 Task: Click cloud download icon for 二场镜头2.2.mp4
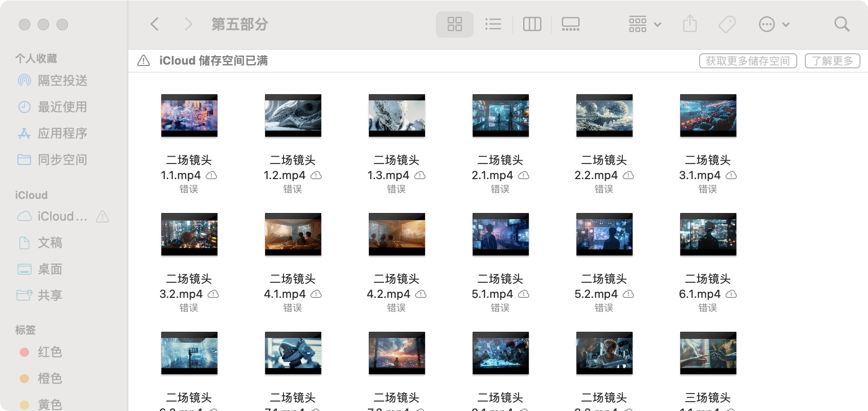tap(628, 175)
